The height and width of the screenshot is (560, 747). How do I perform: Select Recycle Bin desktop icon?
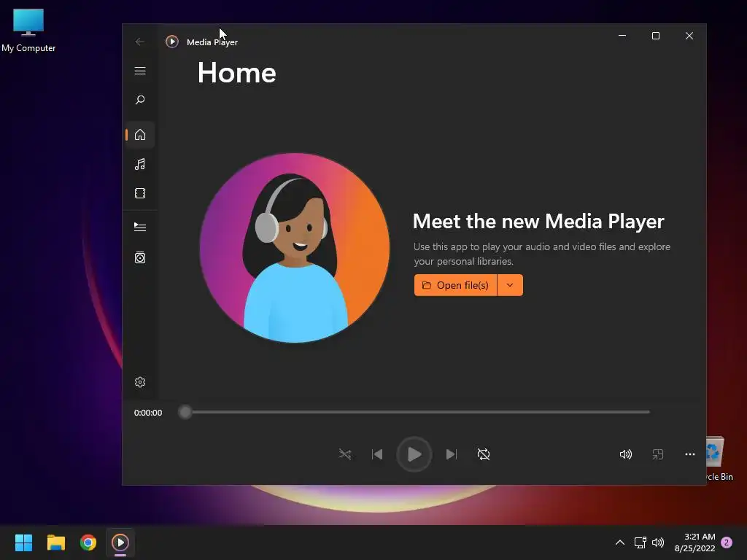[720, 459]
